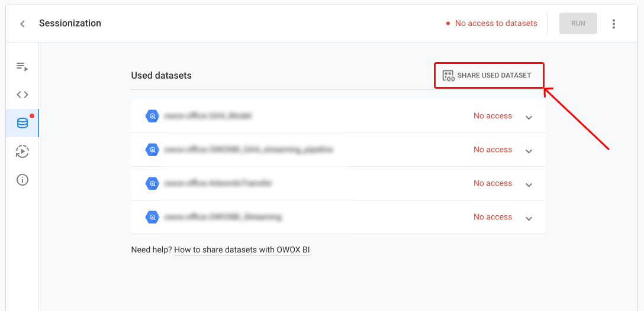Select the datasets database sidebar icon
This screenshot has height=311, width=644.
(x=22, y=123)
